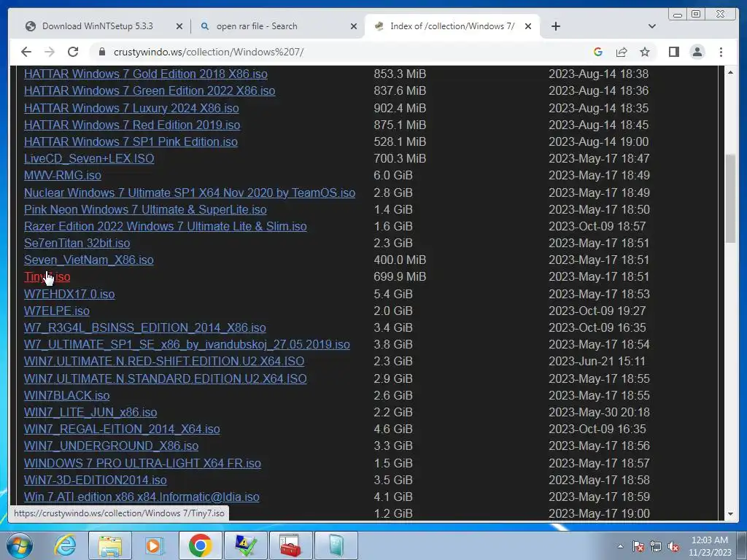Reload the page with the refresh icon
747x560 pixels.
[x=73, y=52]
